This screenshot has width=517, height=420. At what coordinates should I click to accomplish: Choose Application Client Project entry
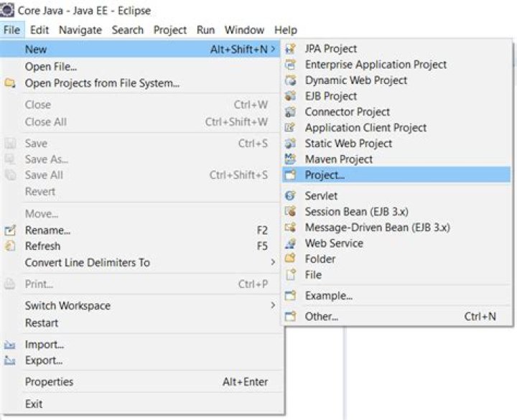point(396,128)
